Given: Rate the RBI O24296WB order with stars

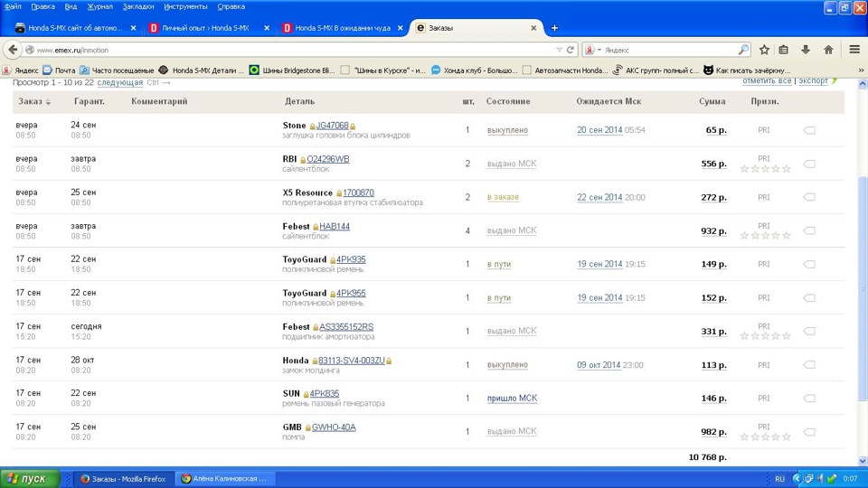Looking at the screenshot, I should pos(765,169).
